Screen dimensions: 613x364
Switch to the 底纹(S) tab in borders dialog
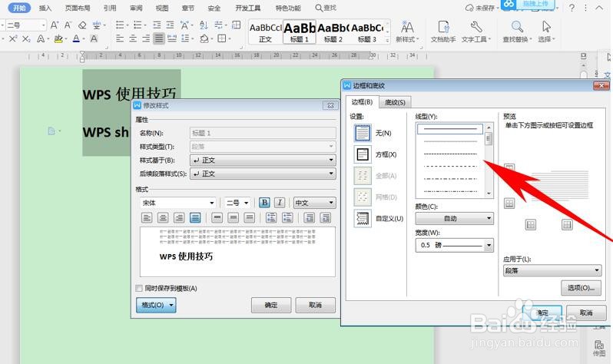coord(395,102)
